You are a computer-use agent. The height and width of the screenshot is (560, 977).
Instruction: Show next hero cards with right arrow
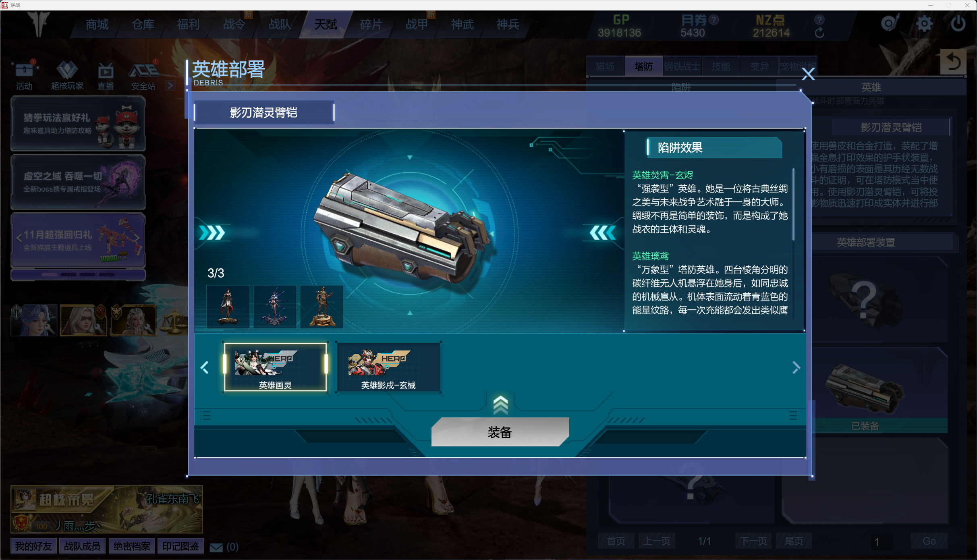796,367
